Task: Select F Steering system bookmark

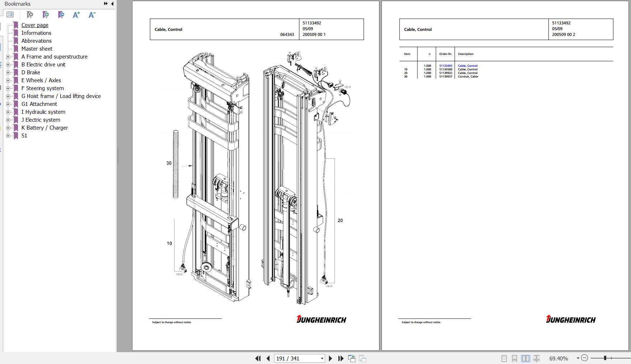Action: coord(42,88)
